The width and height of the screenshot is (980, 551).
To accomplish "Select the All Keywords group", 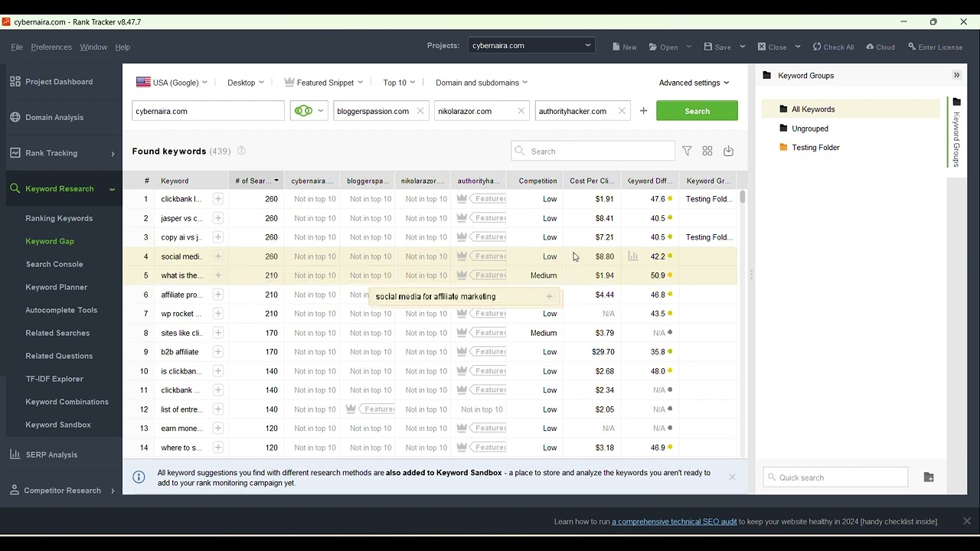I will click(851, 109).
